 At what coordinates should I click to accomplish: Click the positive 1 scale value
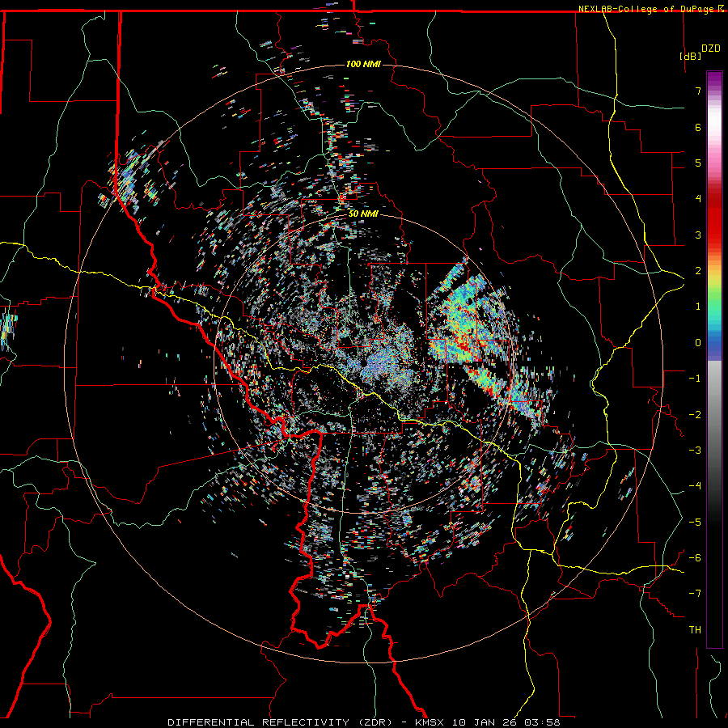[698, 307]
